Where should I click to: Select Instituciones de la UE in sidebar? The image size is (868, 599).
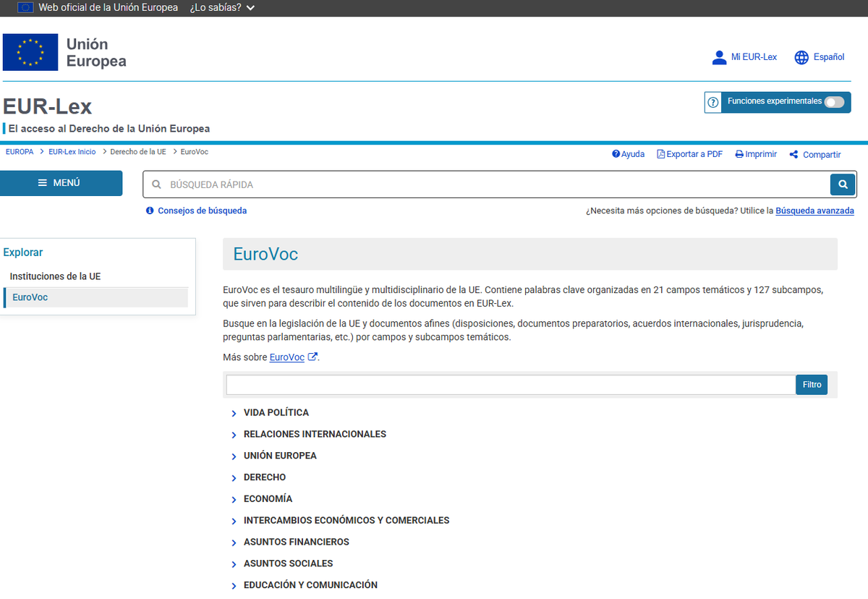point(55,276)
